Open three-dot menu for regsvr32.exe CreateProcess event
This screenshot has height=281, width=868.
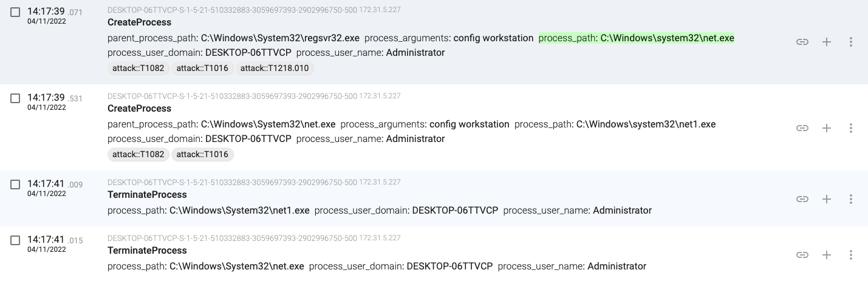pos(851,42)
